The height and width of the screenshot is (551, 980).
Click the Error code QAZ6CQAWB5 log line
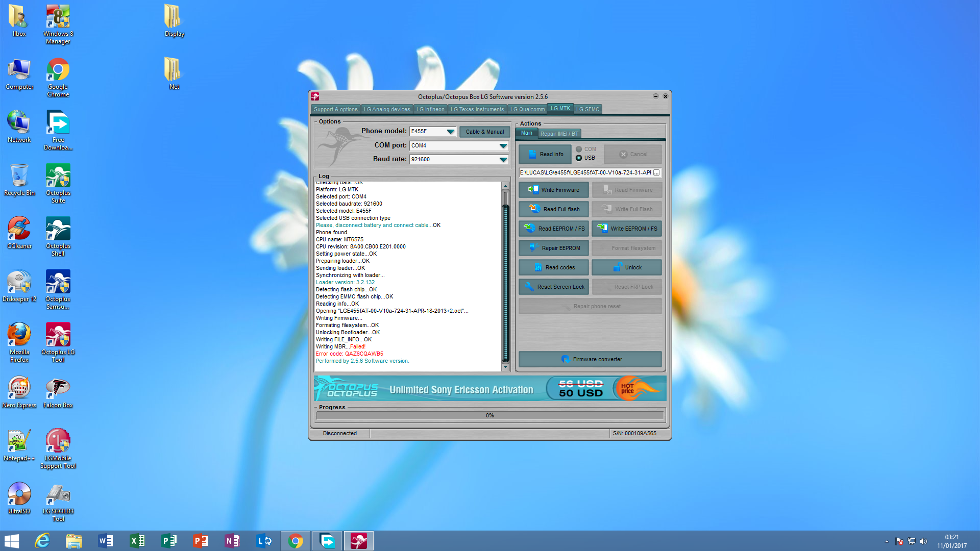point(349,354)
